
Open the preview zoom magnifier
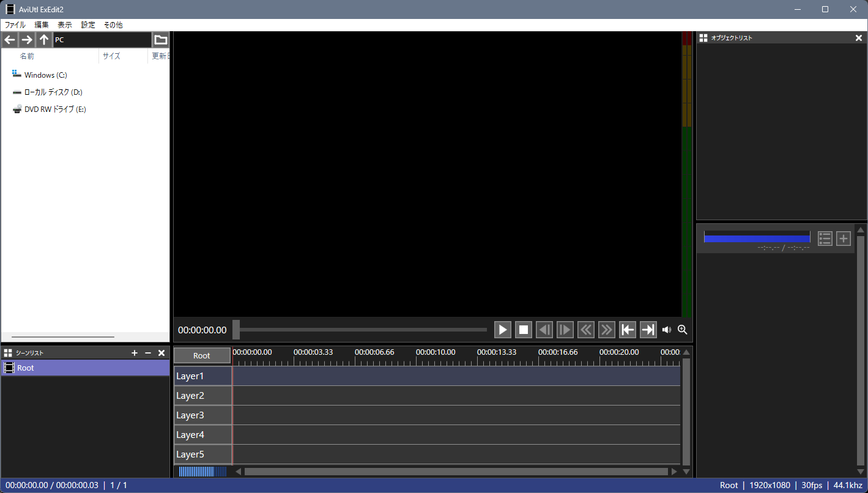pos(682,330)
